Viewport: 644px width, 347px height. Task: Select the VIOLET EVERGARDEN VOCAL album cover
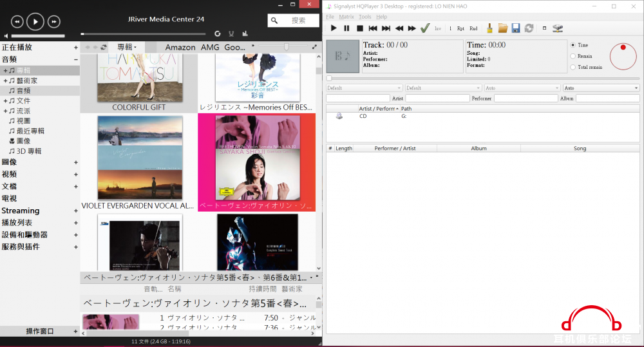tap(140, 158)
